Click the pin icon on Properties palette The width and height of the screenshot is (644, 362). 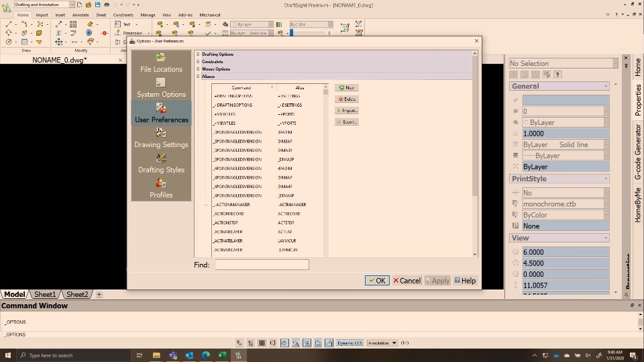click(x=626, y=66)
